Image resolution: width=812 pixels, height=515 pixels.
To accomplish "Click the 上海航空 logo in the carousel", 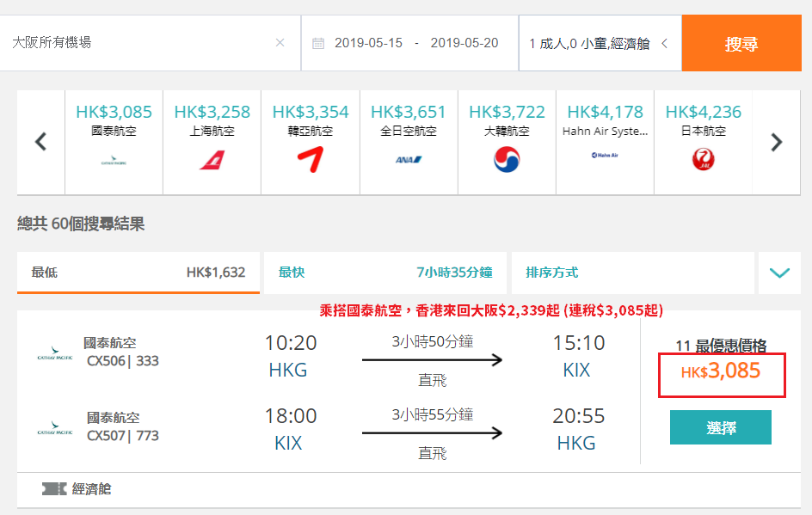I will [212, 160].
